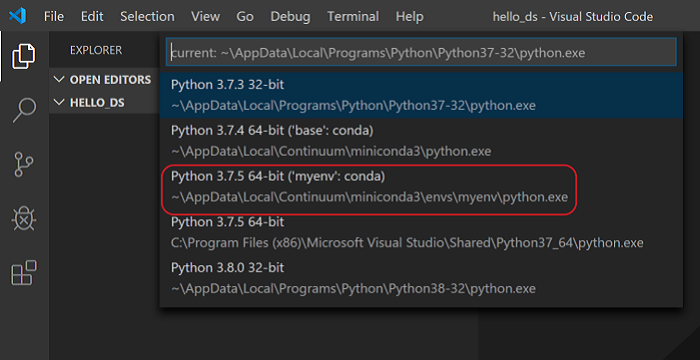Open the Debug menu
Image resolution: width=700 pixels, height=360 pixels.
click(x=290, y=17)
